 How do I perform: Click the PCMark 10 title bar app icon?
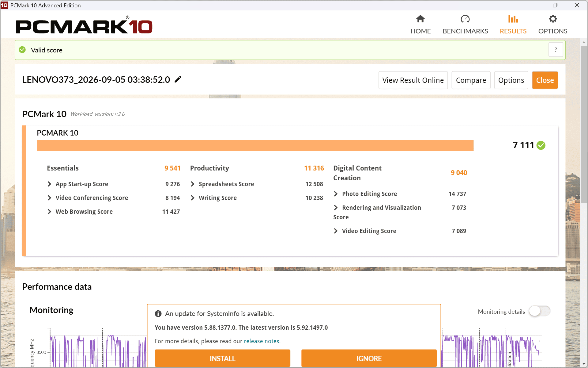pyautogui.click(x=4, y=5)
